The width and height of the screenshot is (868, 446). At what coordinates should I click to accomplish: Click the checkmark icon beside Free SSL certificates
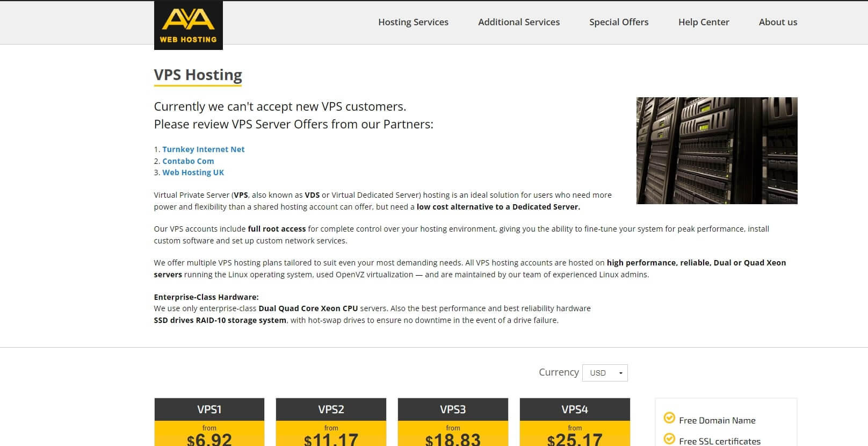tap(669, 439)
